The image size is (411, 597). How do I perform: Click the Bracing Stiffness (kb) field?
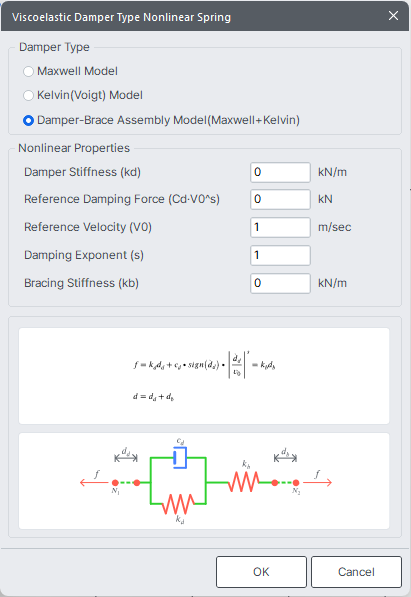280,283
